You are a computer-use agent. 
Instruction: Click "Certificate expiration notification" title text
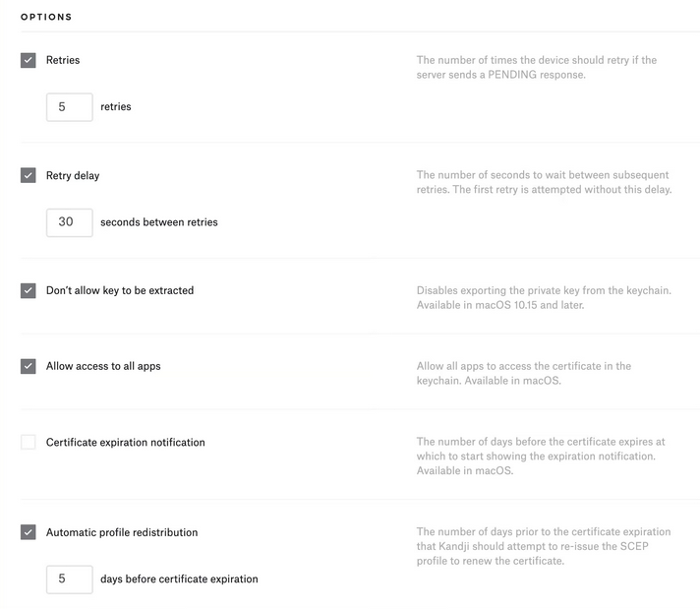point(126,443)
